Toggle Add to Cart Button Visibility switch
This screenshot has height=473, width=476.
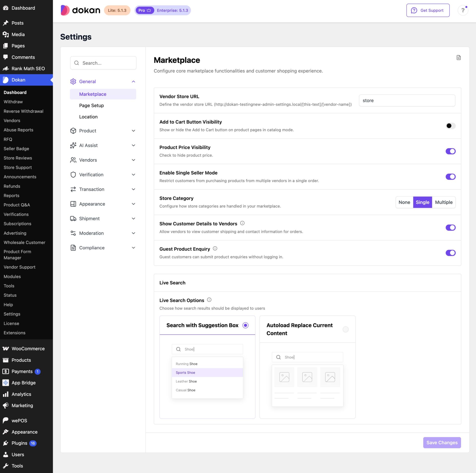(450, 126)
